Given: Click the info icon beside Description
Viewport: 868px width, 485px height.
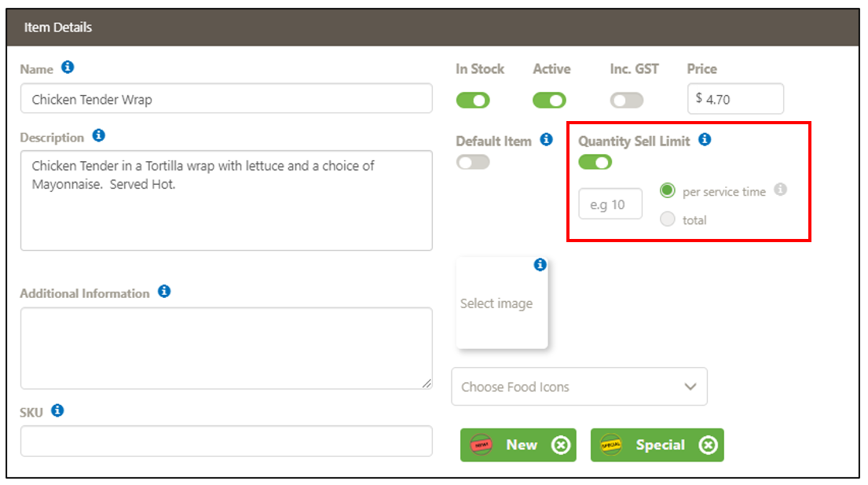Looking at the screenshot, I should tap(98, 136).
